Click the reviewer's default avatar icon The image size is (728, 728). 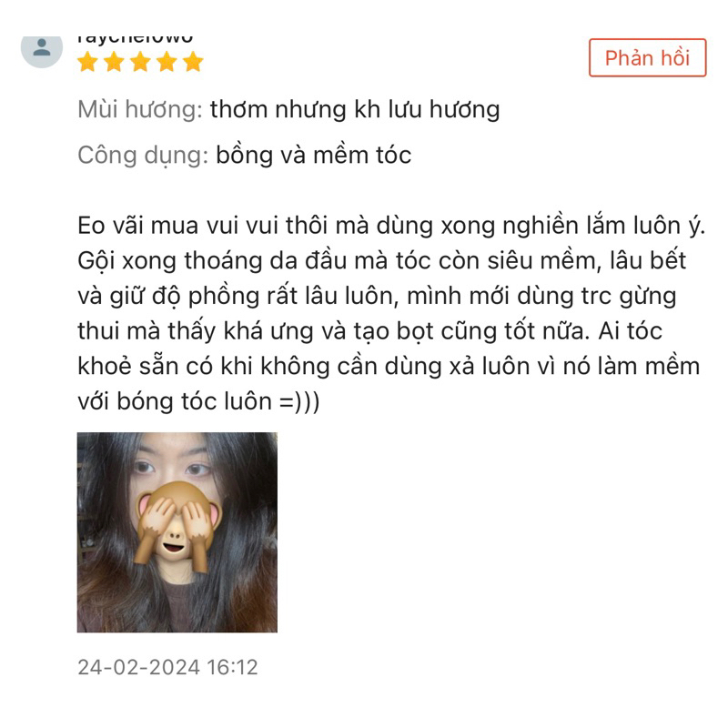pos(42,49)
